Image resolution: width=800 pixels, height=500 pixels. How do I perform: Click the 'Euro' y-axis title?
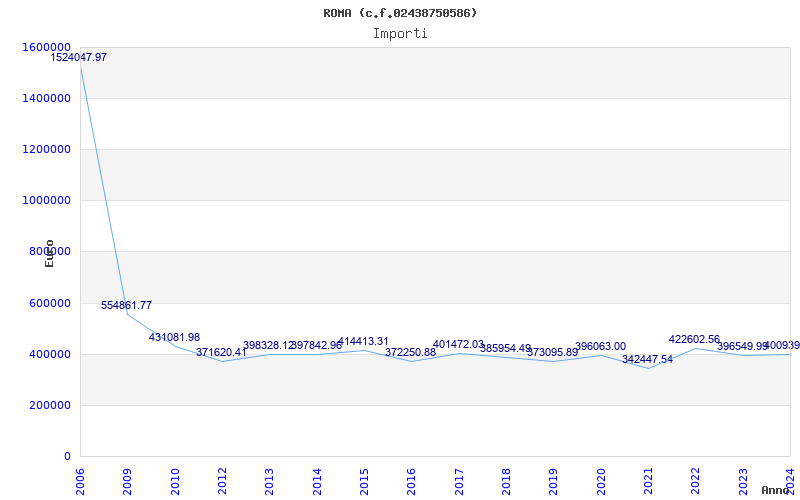point(49,254)
